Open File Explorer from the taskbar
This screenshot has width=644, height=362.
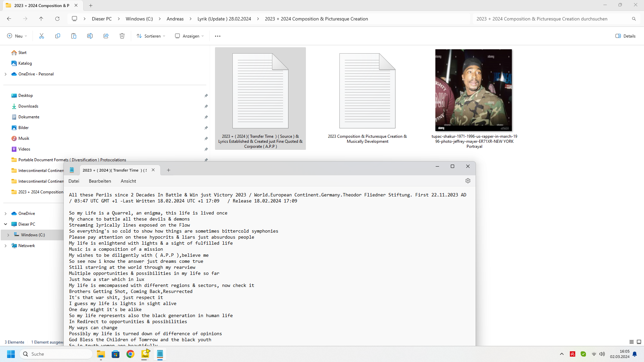[101, 354]
